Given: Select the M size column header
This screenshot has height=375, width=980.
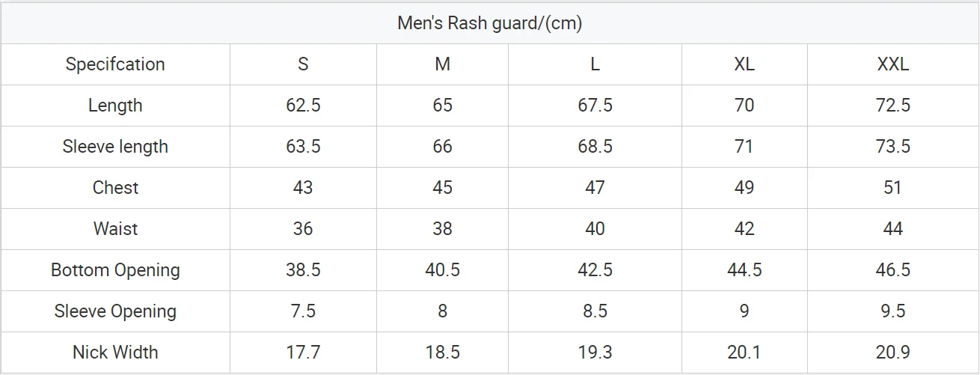Looking at the screenshot, I should coord(442,64).
